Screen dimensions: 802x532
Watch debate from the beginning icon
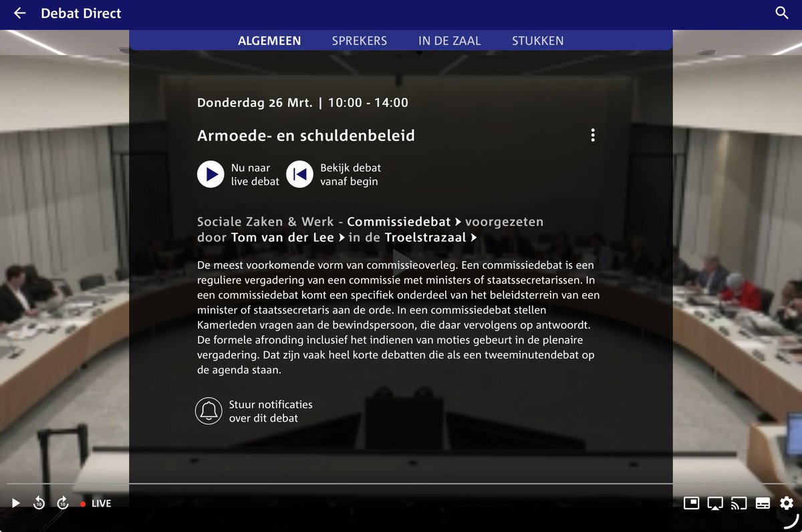(x=299, y=174)
